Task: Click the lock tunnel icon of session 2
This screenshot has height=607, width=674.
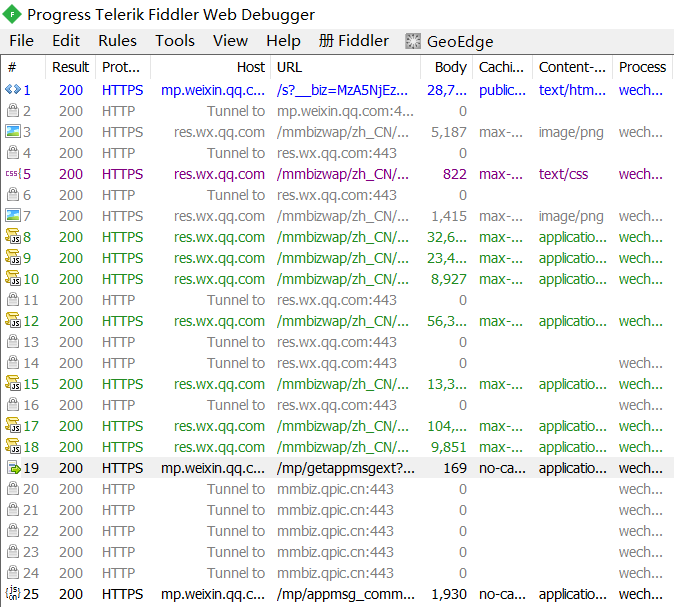Action: (13, 111)
